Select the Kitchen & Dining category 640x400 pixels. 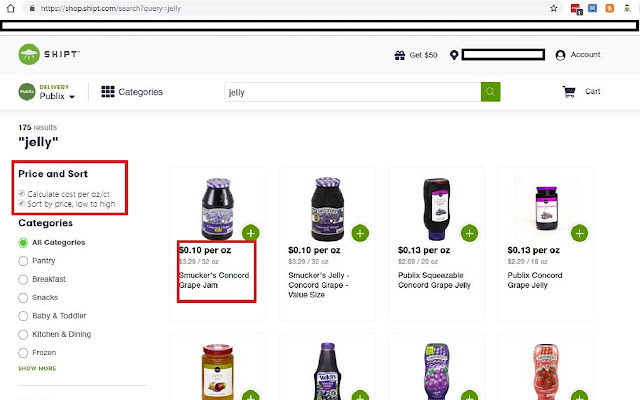[23, 335]
